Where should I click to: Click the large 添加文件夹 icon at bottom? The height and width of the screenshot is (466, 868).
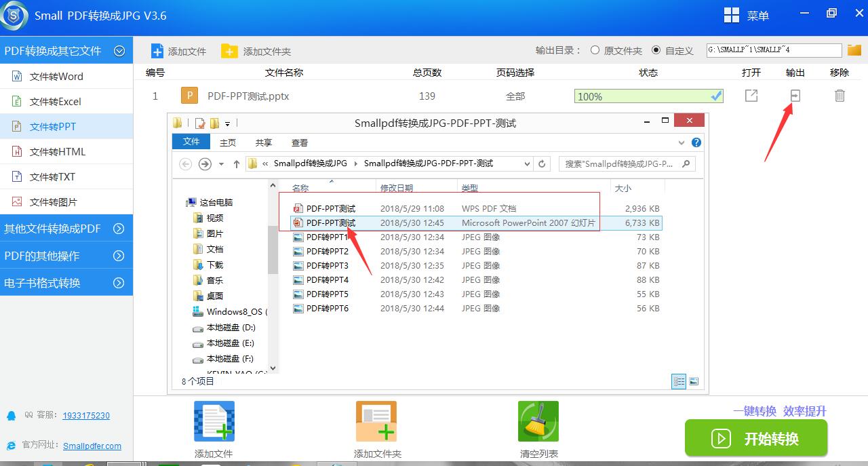click(376, 421)
